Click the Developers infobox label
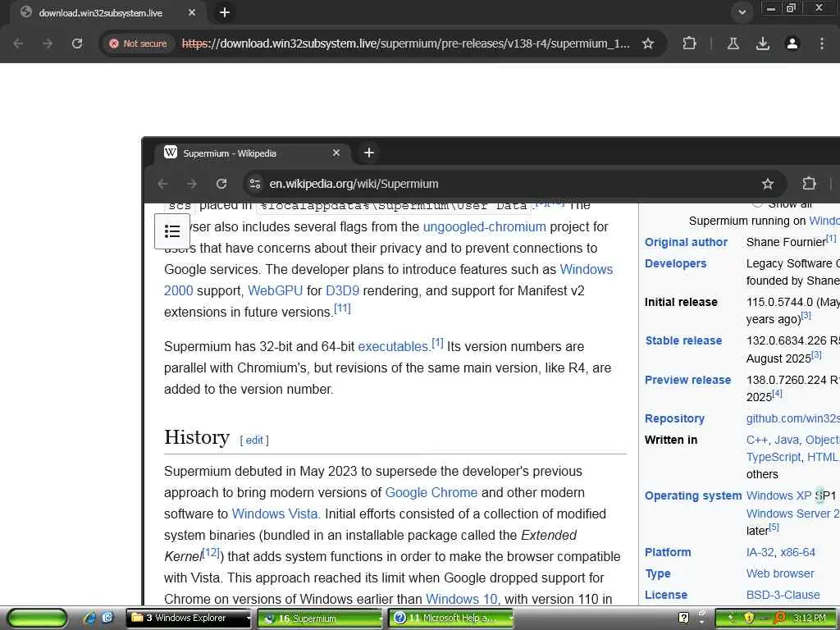Screen dimensions: 840x630 [676, 263]
